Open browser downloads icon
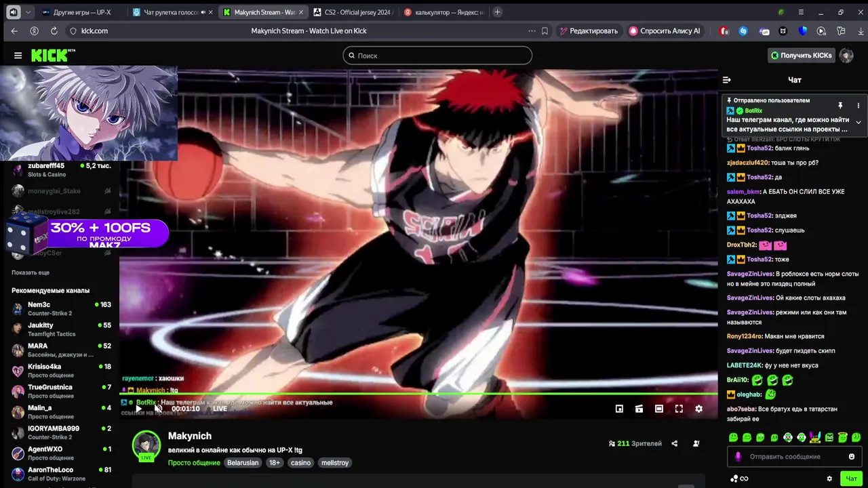The image size is (868, 488). 861,31
